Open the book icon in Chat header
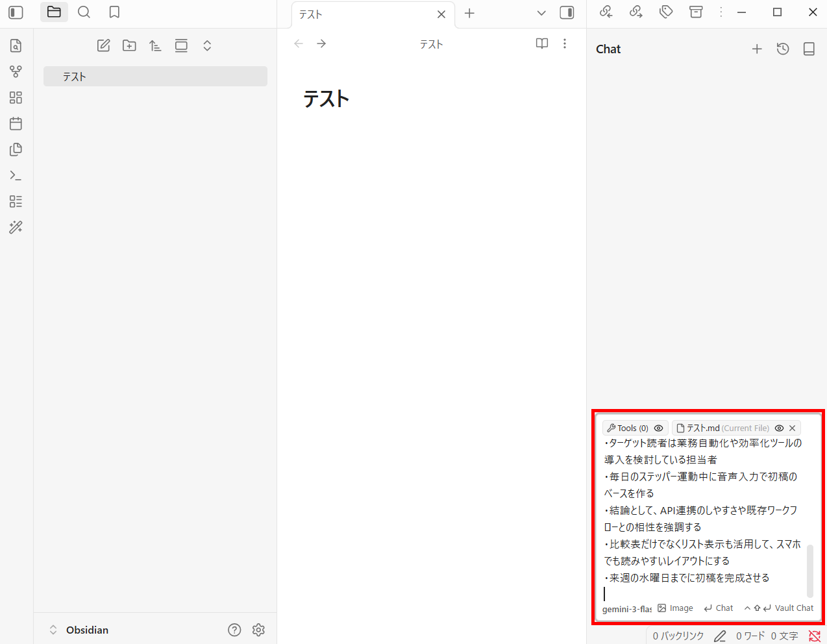The width and height of the screenshot is (827, 644). [809, 49]
